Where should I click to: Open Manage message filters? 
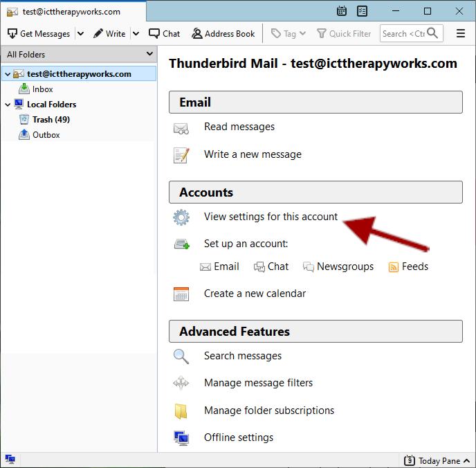tap(258, 383)
